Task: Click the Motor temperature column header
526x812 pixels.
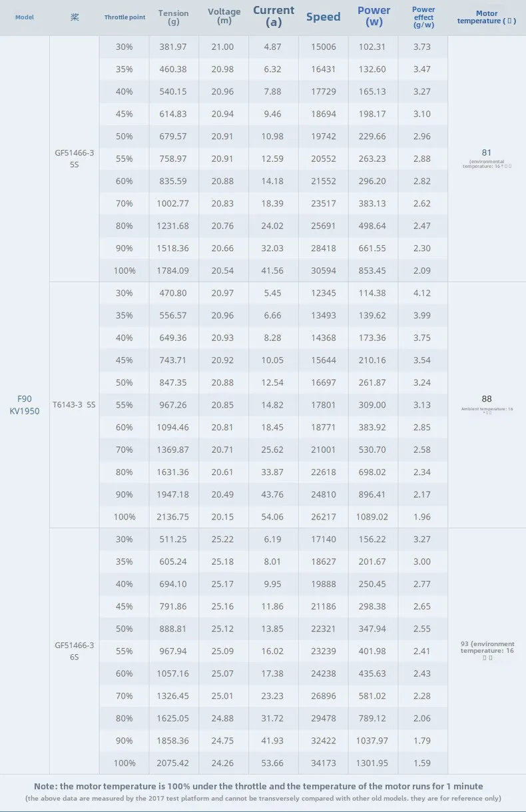Action: click(x=487, y=17)
